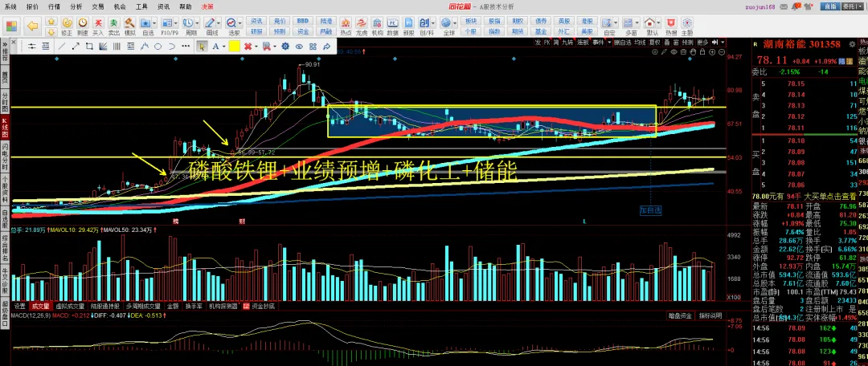Click the share arrow in drawing toolbar
This screenshot has width=868, height=366.
coord(326,47)
